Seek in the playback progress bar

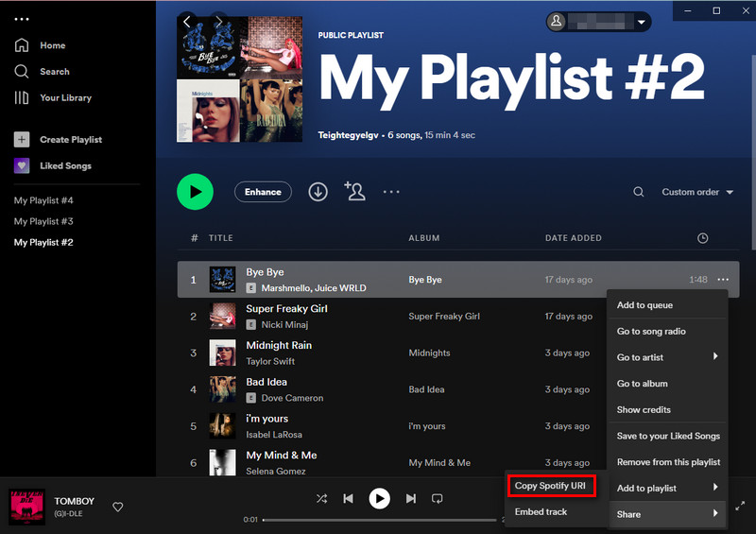[380, 520]
